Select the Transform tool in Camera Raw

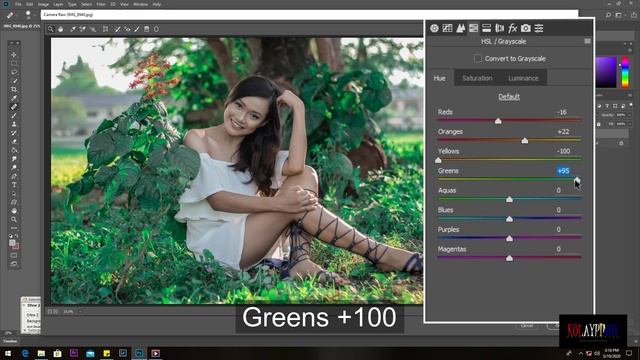(106, 29)
